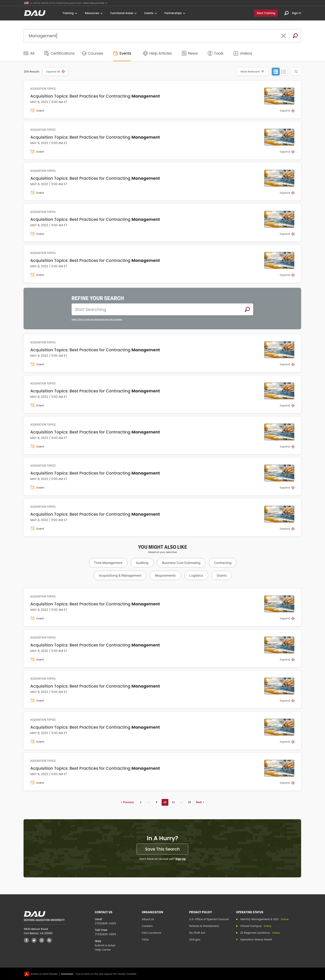The image size is (325, 980).
Task: Click the Download Acrobat Reader link
Action: 67,974
